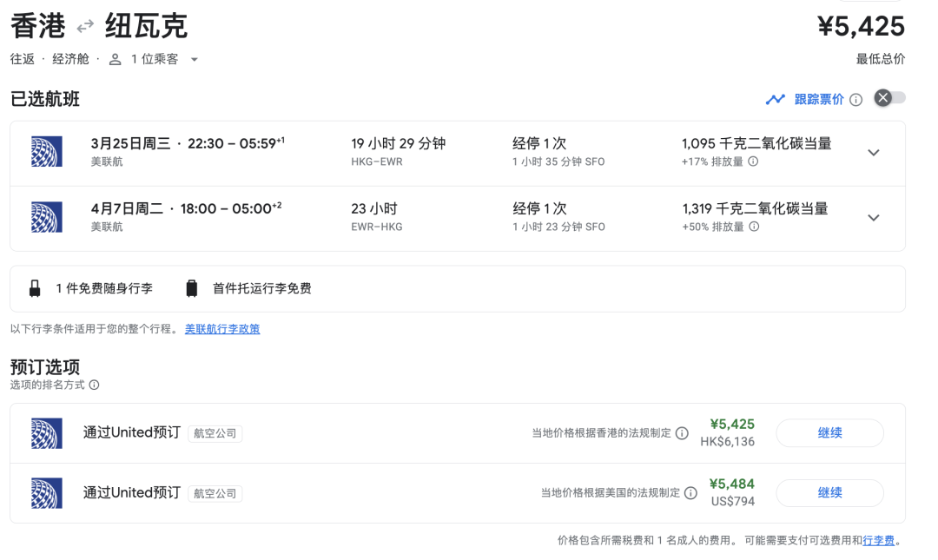
Task: Click the carry-on bag icon
Action: 35,289
